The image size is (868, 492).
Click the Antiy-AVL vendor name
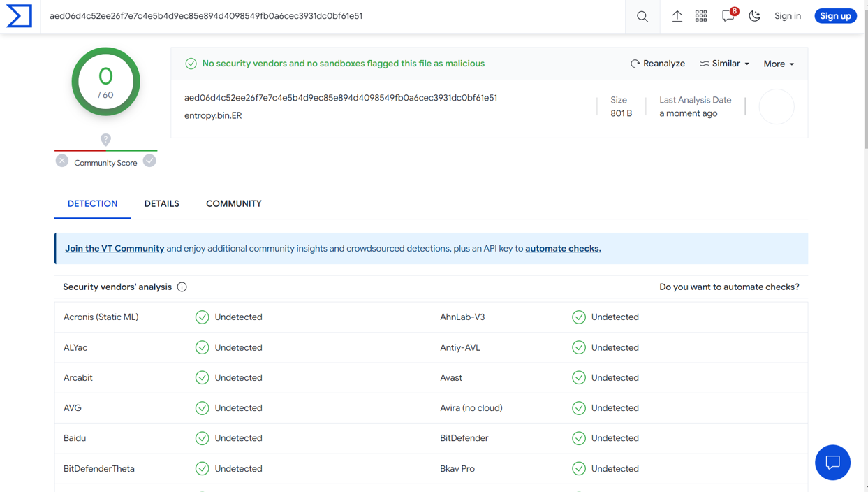click(460, 347)
